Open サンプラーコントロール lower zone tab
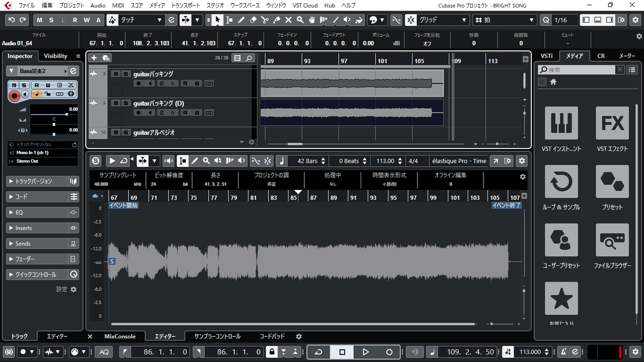Screen dimensions: 644x362 coord(217,336)
